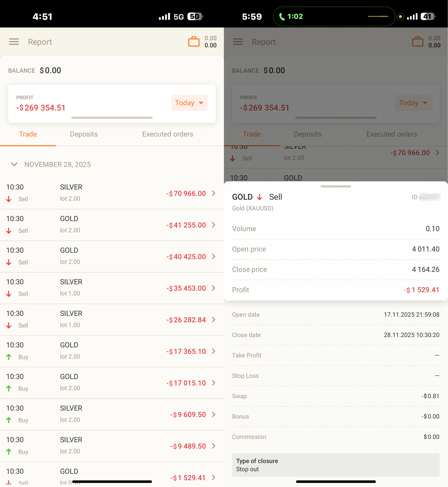Open the hamburger menu beside Report
448x487 pixels.
coord(14,42)
